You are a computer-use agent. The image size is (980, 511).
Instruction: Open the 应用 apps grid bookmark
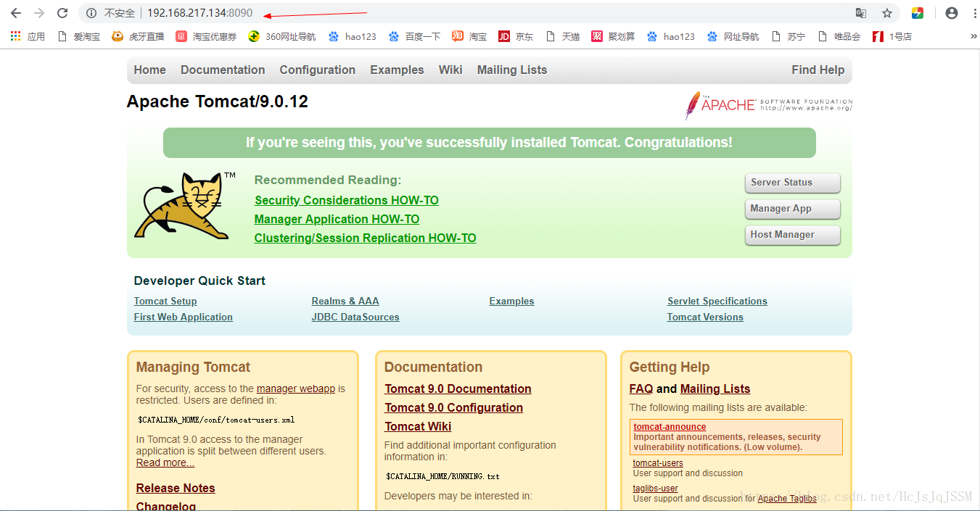(x=28, y=36)
